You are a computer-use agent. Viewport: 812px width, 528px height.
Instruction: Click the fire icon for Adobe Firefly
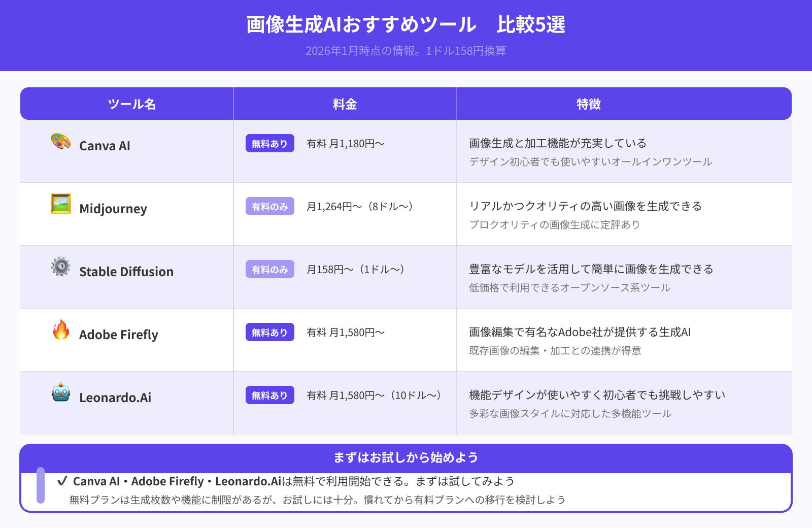[x=60, y=331]
